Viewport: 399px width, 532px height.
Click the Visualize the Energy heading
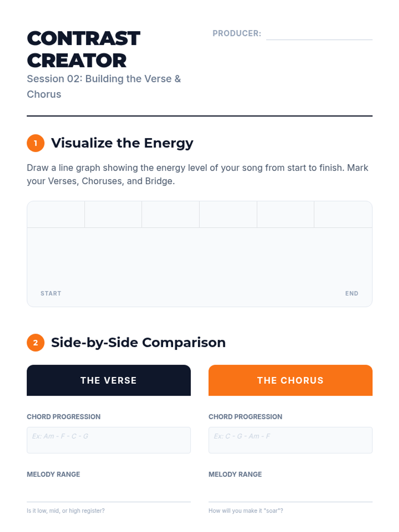point(122,143)
